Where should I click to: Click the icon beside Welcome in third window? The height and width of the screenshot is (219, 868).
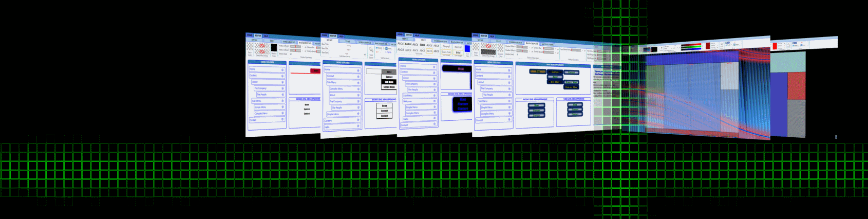click(x=435, y=102)
